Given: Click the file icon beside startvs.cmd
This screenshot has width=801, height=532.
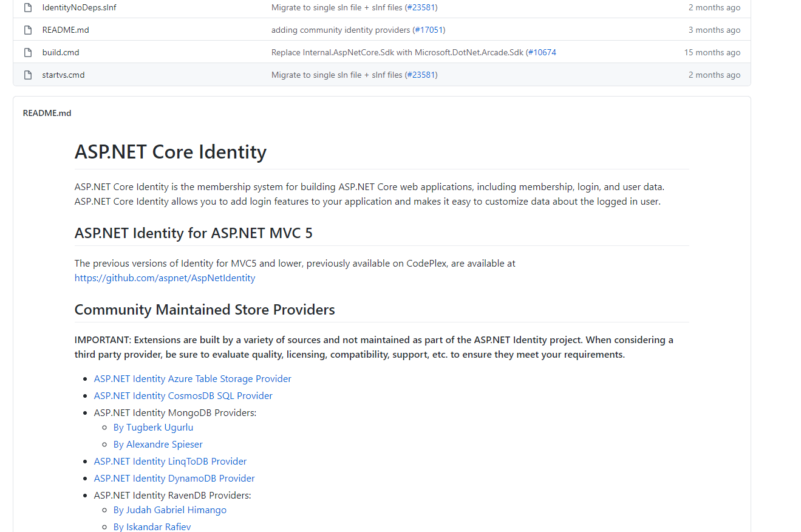Looking at the screenshot, I should tap(27, 75).
